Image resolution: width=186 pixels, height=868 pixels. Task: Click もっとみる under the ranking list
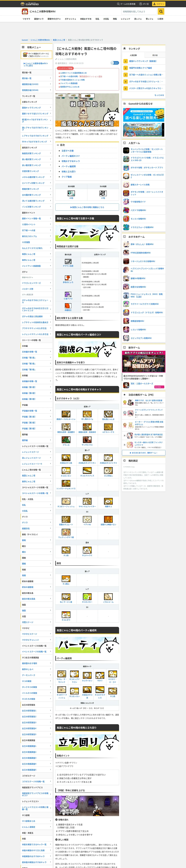159,95
